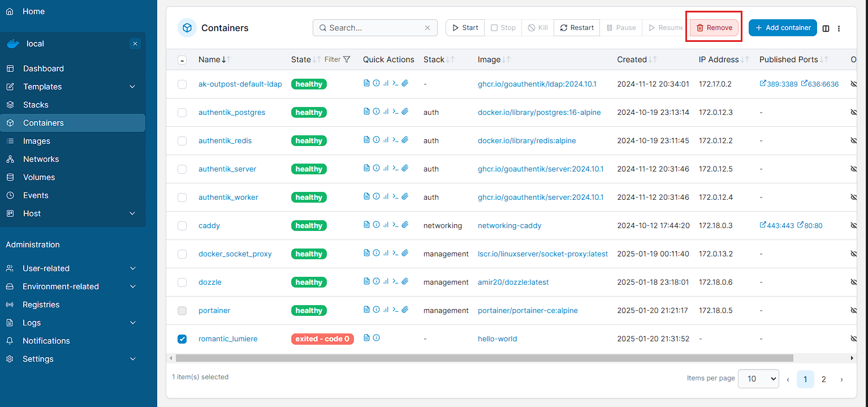
Task: Clear the container search box
Action: pyautogui.click(x=427, y=28)
